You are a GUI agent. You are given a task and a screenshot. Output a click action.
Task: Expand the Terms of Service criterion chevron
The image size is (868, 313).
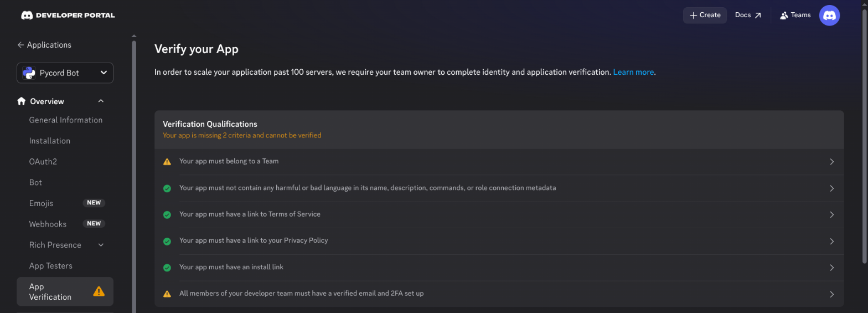(x=831, y=214)
